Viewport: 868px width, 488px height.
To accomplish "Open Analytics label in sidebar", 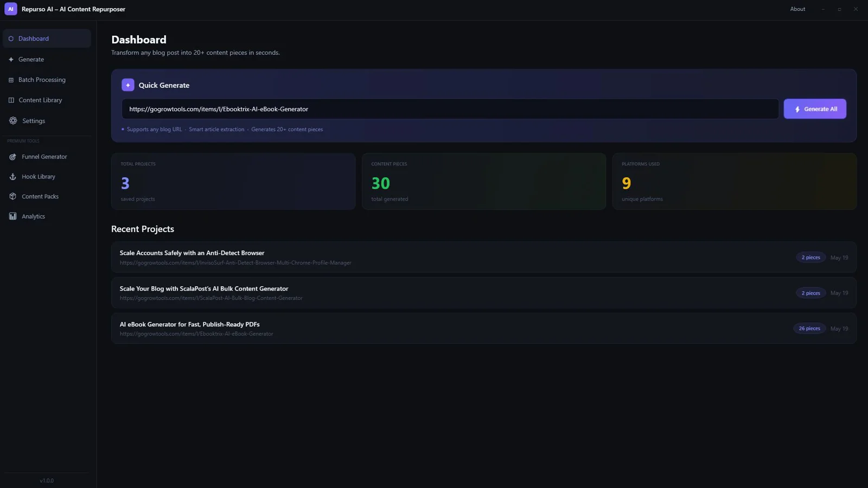I will [x=33, y=216].
